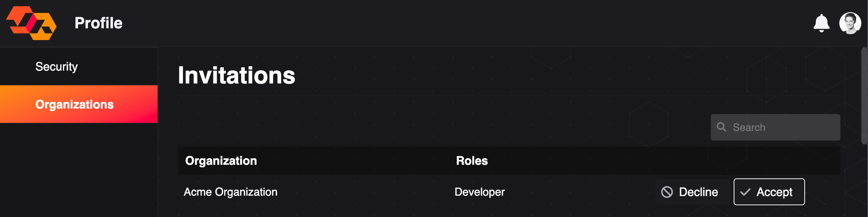This screenshot has width=868, height=217.
Task: Click the Invitations heading
Action: point(236,75)
